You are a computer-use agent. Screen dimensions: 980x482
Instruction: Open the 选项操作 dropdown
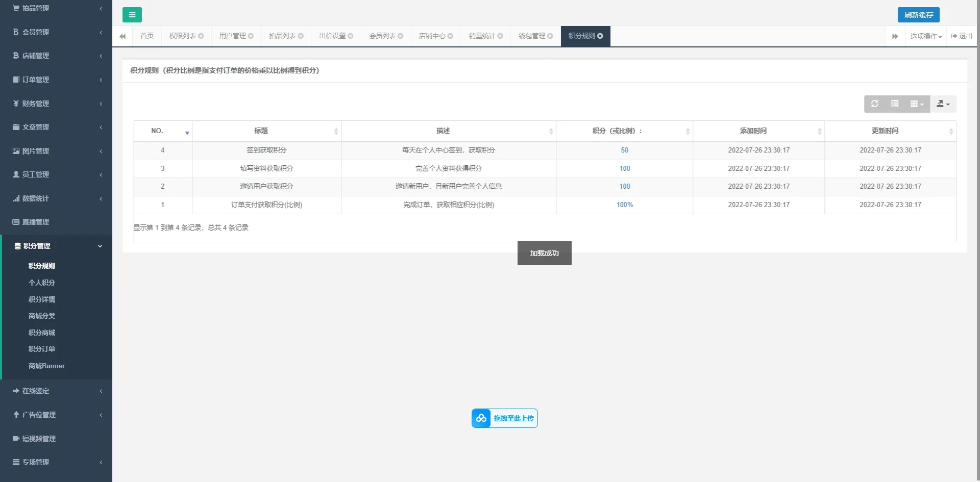925,36
